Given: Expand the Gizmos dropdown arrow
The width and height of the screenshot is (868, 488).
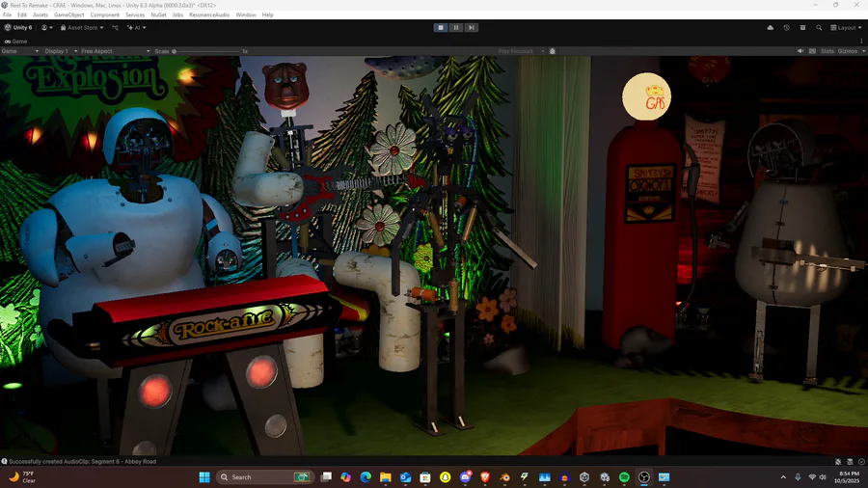Looking at the screenshot, I should 863,51.
